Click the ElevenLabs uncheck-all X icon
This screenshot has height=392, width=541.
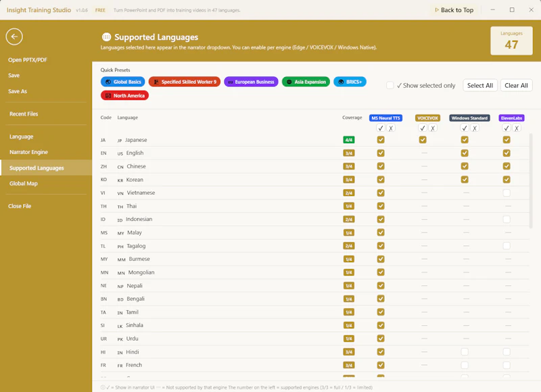[x=517, y=128]
